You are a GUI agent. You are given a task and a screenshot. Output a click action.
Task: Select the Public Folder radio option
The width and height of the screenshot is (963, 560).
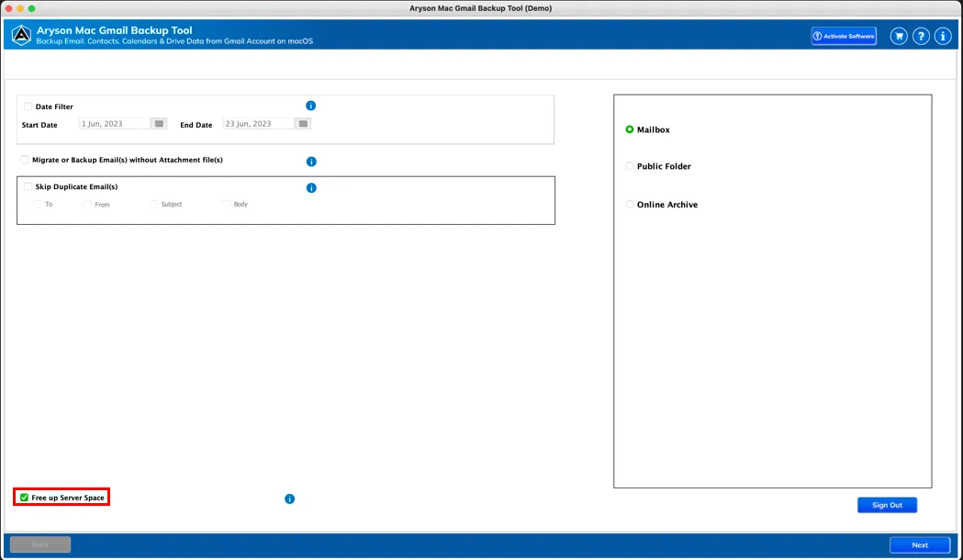(x=630, y=166)
